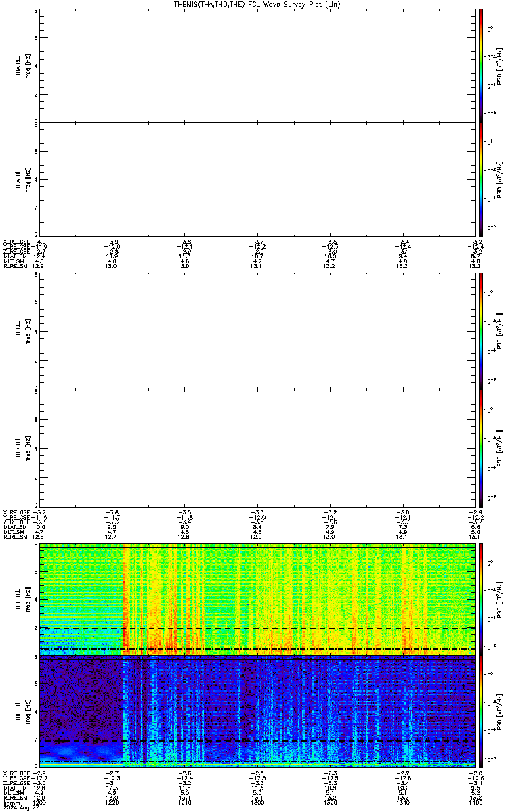This screenshot has height=812, width=508.
Task: Click the THD B-parallel color scale bar
Action: point(481,448)
